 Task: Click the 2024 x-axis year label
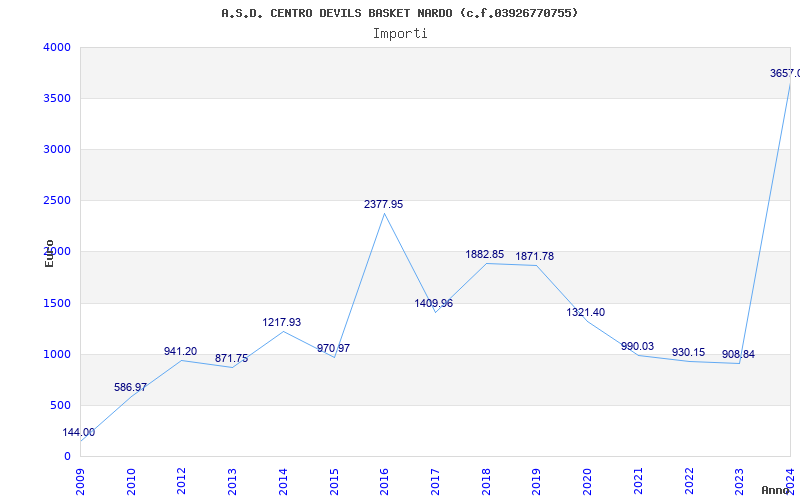click(x=790, y=482)
